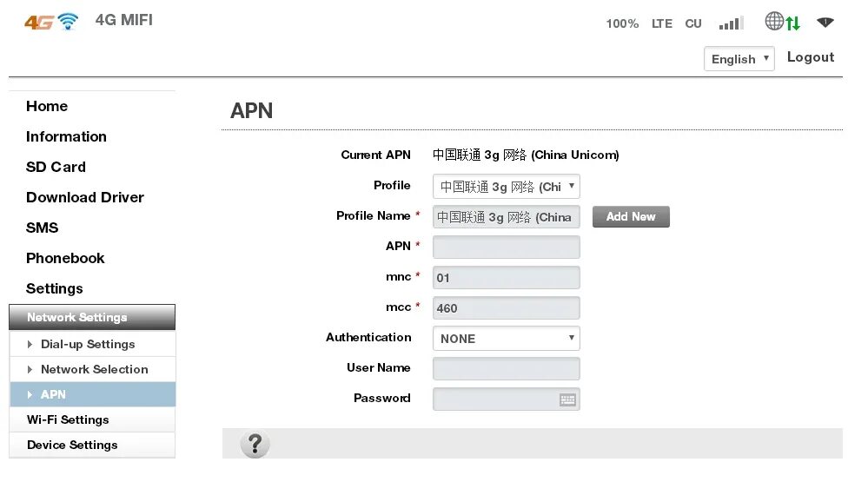The image size is (868, 482).
Task: Click the signal strength bars icon
Action: (732, 23)
